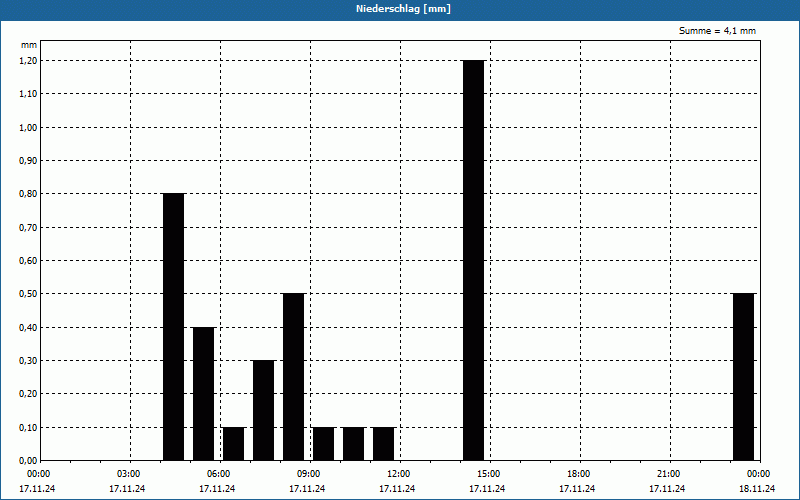Click the tallest bar reaching 1,20 mm
This screenshot has height=500, width=800.
point(473,260)
